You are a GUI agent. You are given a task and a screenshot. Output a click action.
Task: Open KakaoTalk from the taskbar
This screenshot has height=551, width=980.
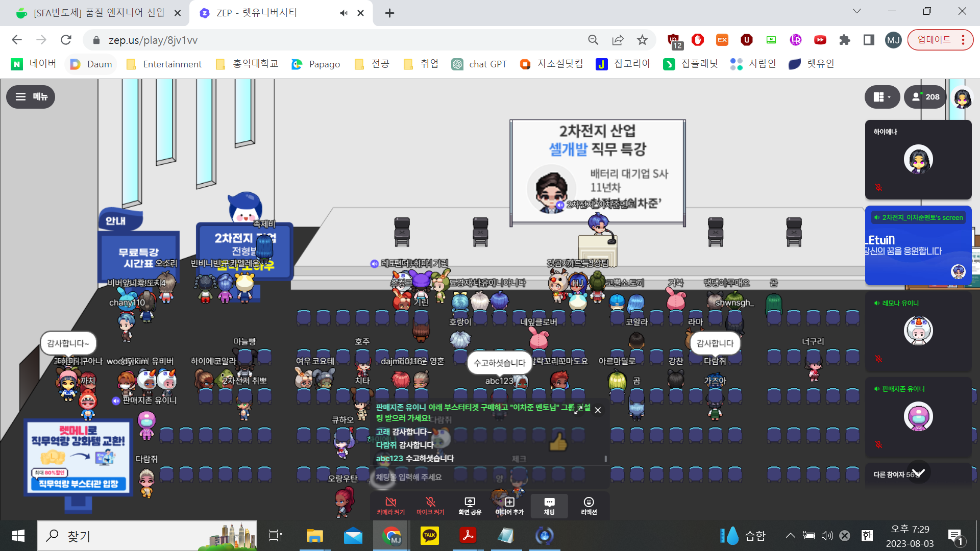pyautogui.click(x=429, y=536)
